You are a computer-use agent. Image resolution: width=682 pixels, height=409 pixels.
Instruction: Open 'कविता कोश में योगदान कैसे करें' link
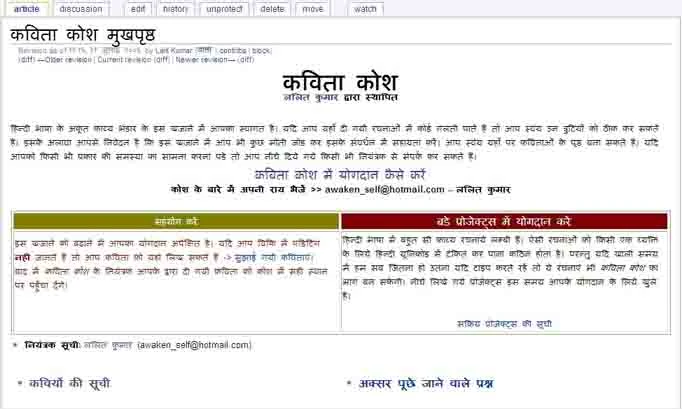click(340, 175)
